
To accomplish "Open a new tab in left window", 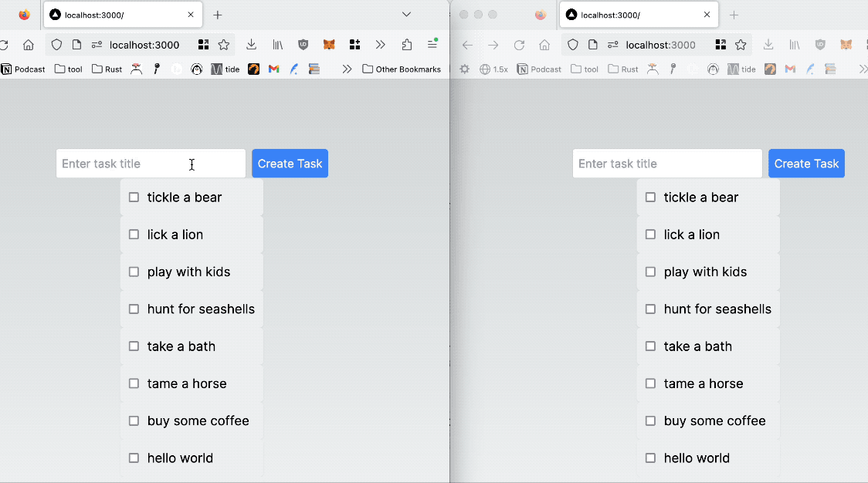I will click(218, 15).
